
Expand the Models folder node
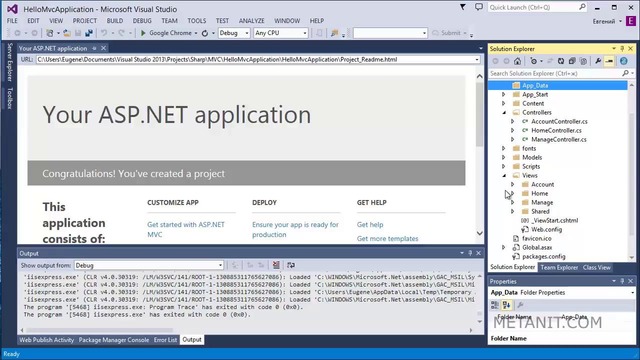point(504,157)
